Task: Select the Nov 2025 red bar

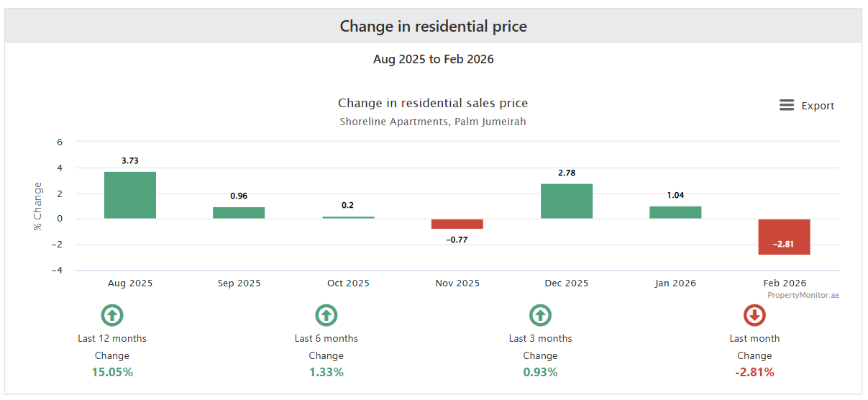Action: coord(457,224)
